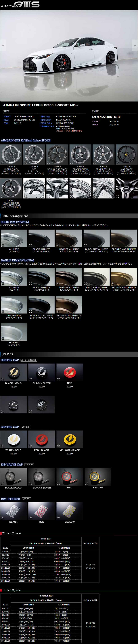Click the PCD value 5/114.3
This screenshot has height=644, width=138.
tap(18, 123)
